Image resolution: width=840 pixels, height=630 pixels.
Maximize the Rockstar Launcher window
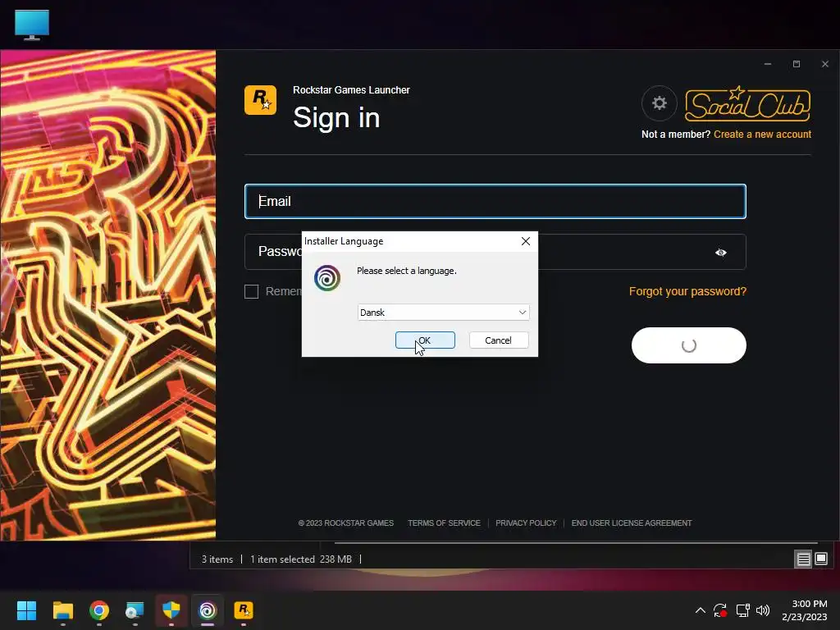pos(797,64)
